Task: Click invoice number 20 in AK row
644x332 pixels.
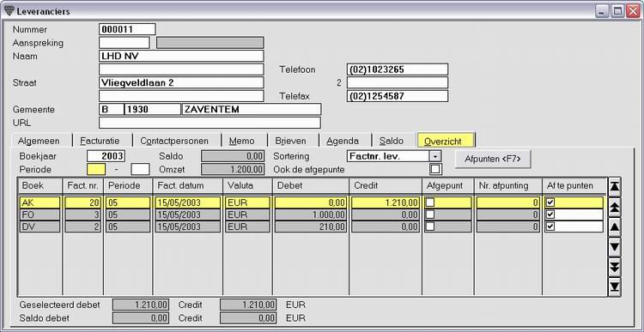Action: pyautogui.click(x=83, y=202)
